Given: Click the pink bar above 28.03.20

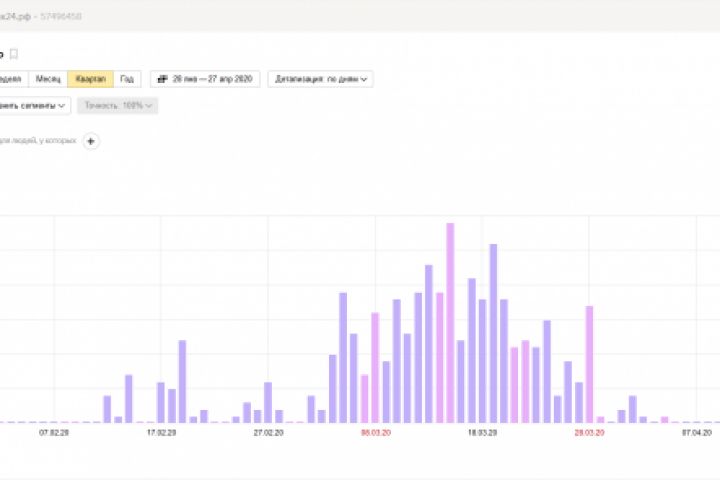Looking at the screenshot, I should 589,364.
